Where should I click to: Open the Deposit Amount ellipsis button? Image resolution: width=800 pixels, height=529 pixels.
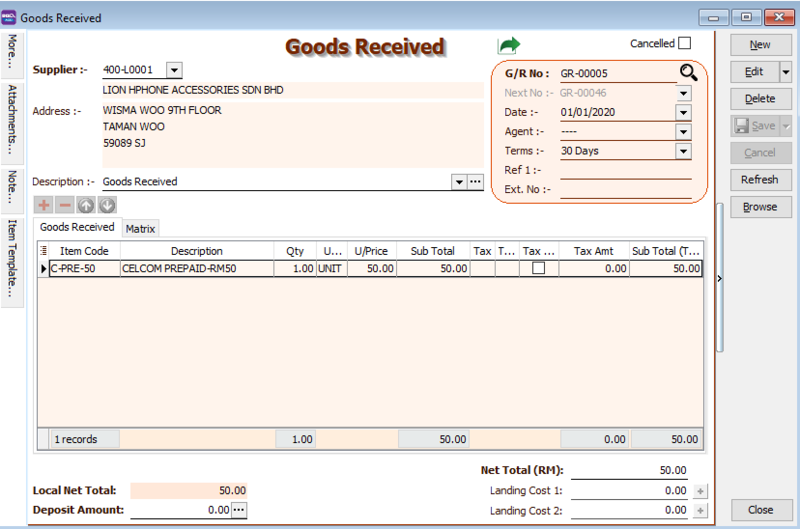coord(239,510)
